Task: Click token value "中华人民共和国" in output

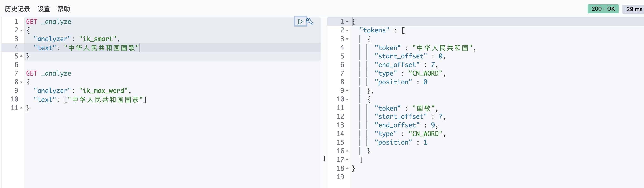Action: (x=443, y=48)
